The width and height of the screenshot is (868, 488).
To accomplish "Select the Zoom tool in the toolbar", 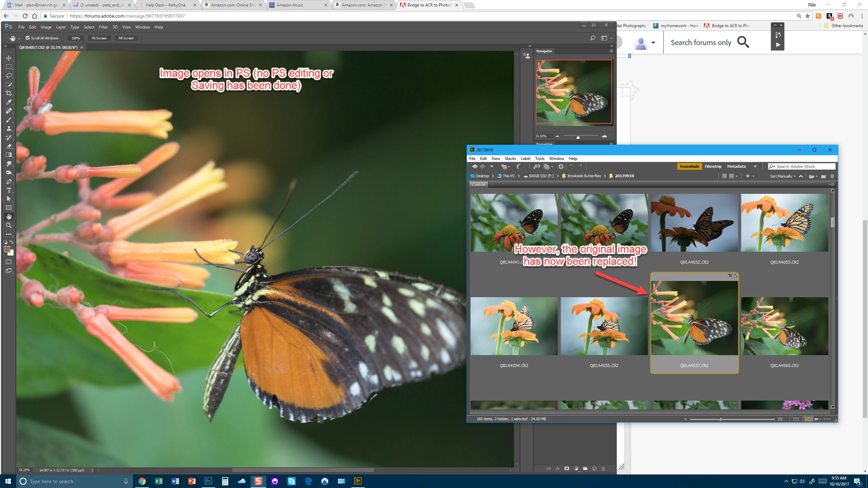I will [9, 225].
